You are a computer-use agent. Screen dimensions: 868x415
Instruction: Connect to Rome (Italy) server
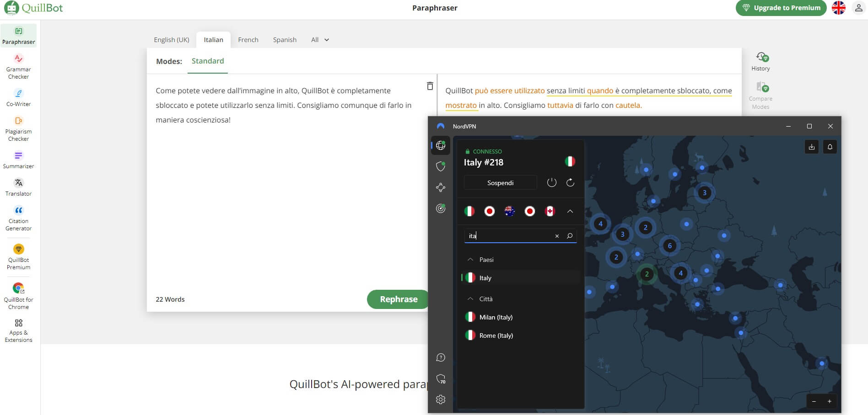tap(520, 335)
